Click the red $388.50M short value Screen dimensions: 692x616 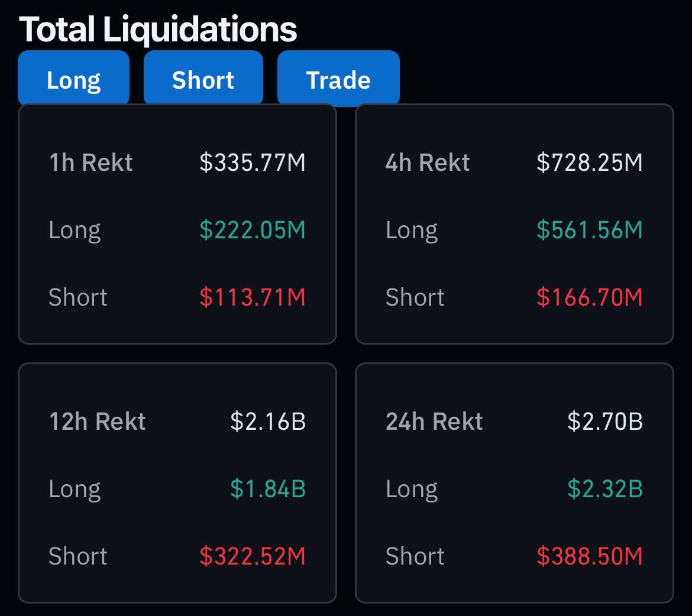coord(590,556)
